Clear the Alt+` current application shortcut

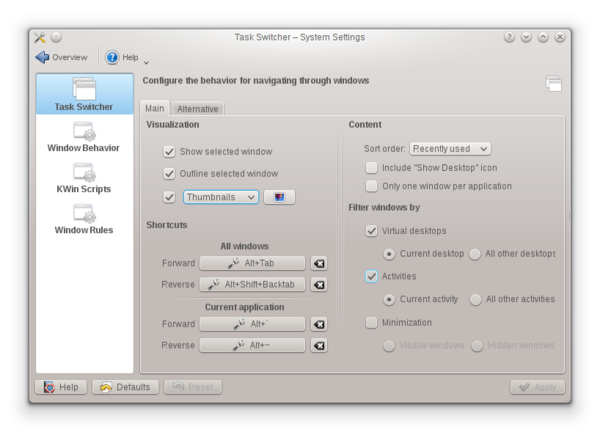[318, 324]
